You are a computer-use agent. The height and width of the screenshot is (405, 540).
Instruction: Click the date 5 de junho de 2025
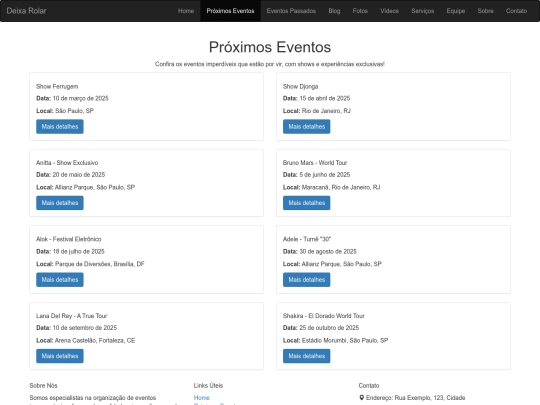pos(325,175)
